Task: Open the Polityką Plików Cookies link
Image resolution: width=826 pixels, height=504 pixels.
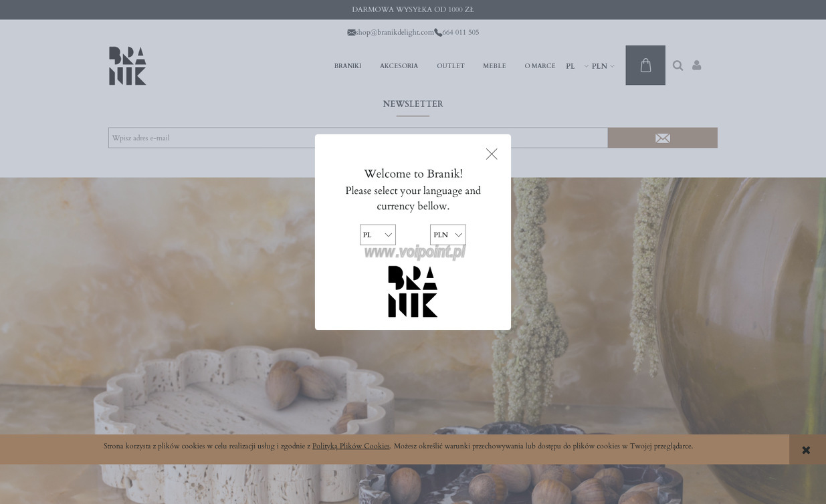Action: [x=351, y=447]
